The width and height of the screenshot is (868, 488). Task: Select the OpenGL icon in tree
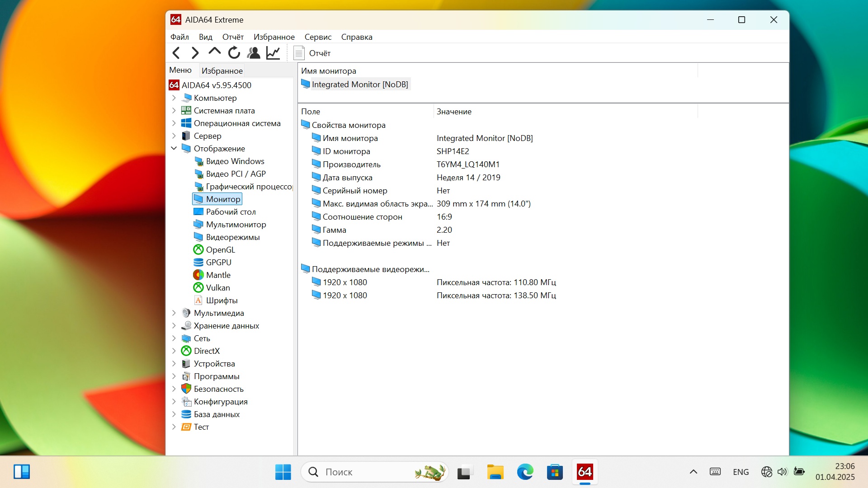(198, 249)
